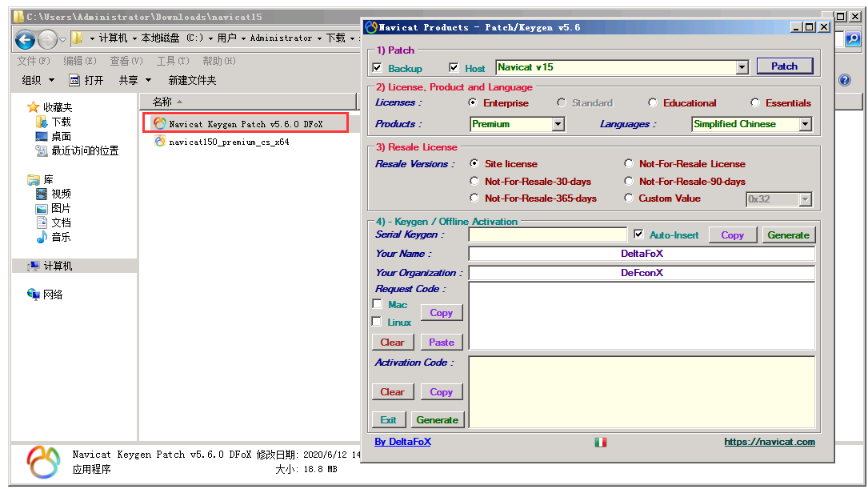Click the Libraries icon (库)
Viewport: 868px width, 489px height.
[x=34, y=180]
